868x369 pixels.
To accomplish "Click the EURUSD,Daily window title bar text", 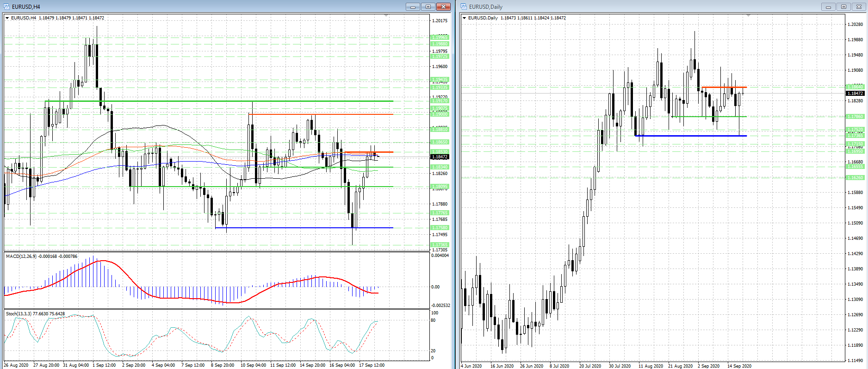I will click(x=485, y=6).
